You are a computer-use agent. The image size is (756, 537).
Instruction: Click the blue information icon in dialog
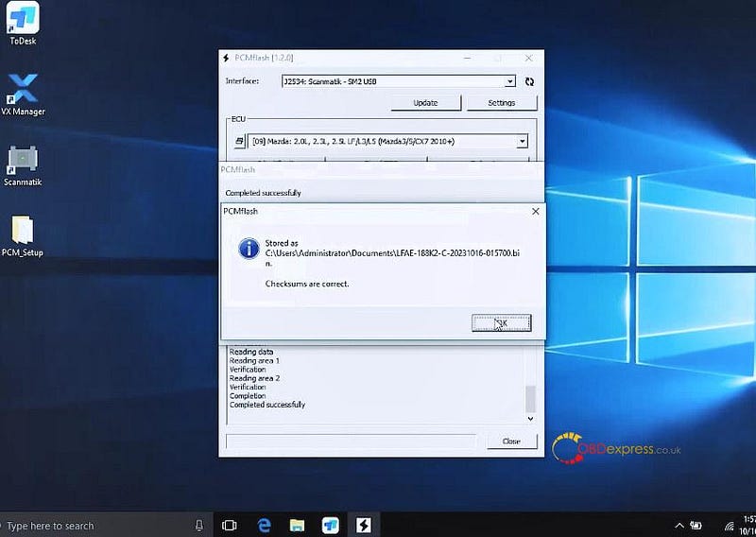[x=249, y=249]
